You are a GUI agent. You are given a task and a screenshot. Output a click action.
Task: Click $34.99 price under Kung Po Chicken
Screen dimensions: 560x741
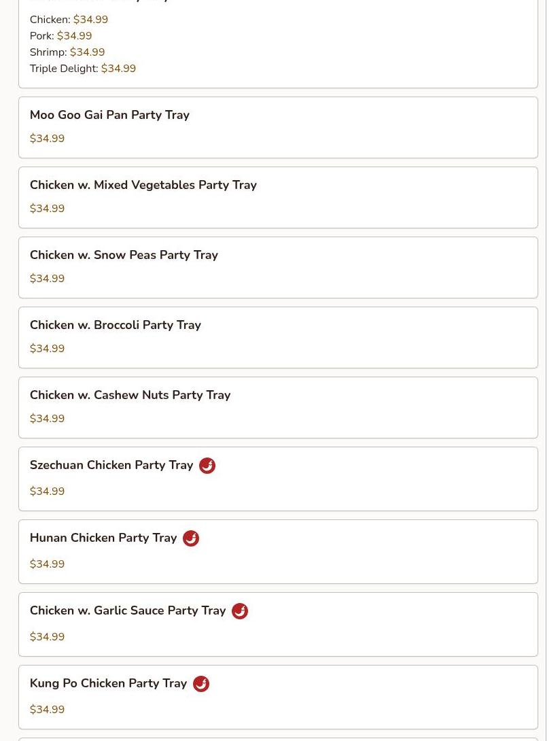coord(47,710)
